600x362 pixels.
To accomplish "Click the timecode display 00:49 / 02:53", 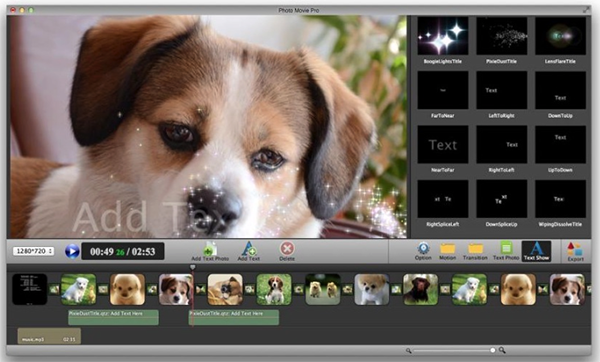I will coord(123,251).
